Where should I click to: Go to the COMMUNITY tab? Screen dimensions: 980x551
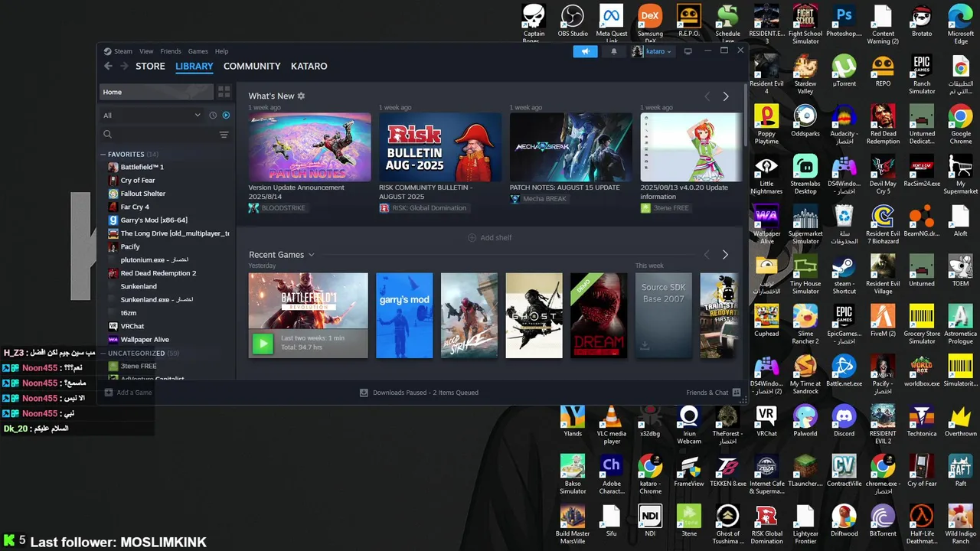(252, 67)
